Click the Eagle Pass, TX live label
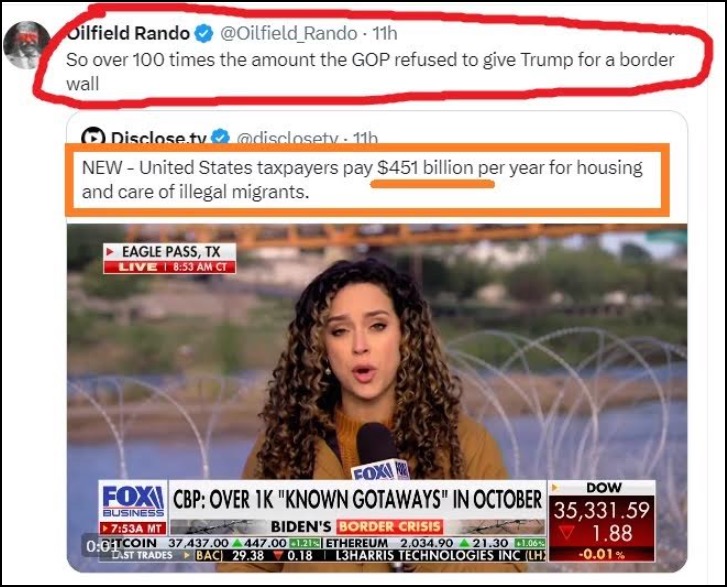 (170, 259)
